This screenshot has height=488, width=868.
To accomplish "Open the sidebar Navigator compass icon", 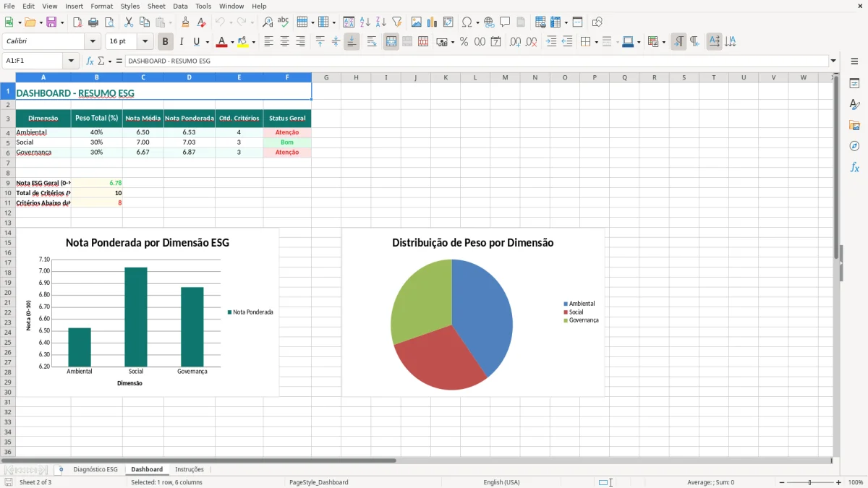I will pos(854,147).
